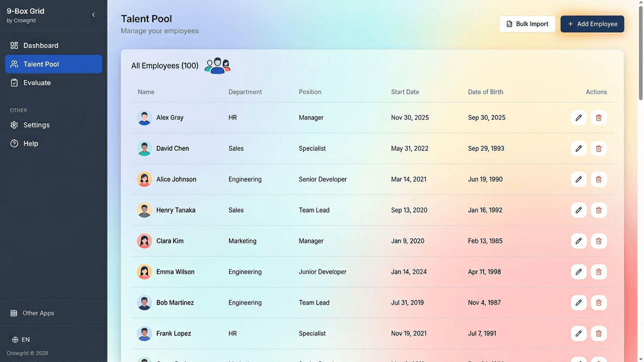
Task: Edit Emma Wilson's record
Action: [579, 271]
